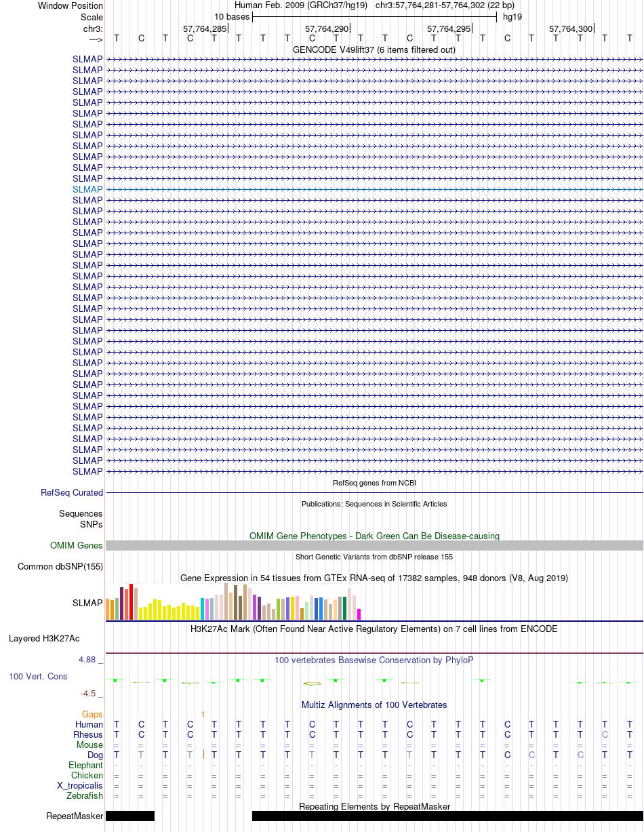Viewport: 644px width, 832px height.
Task: Open the Layered H3K27Ac track label
Action: click(x=44, y=639)
